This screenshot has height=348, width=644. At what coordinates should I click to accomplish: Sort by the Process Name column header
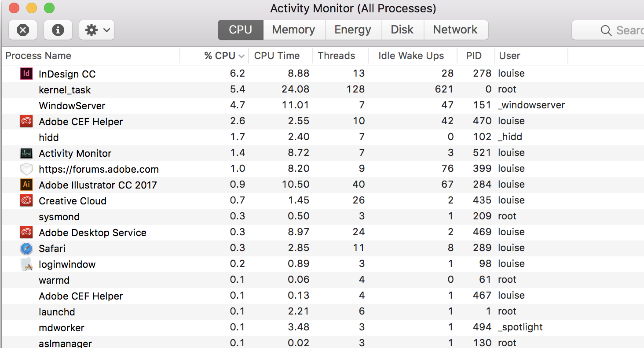point(38,56)
